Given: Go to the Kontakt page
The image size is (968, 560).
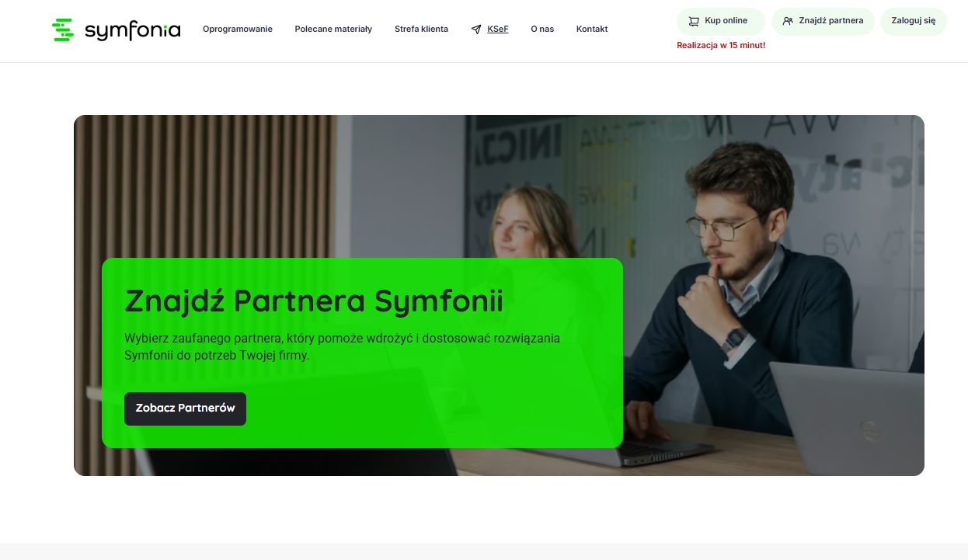Looking at the screenshot, I should pyautogui.click(x=592, y=29).
